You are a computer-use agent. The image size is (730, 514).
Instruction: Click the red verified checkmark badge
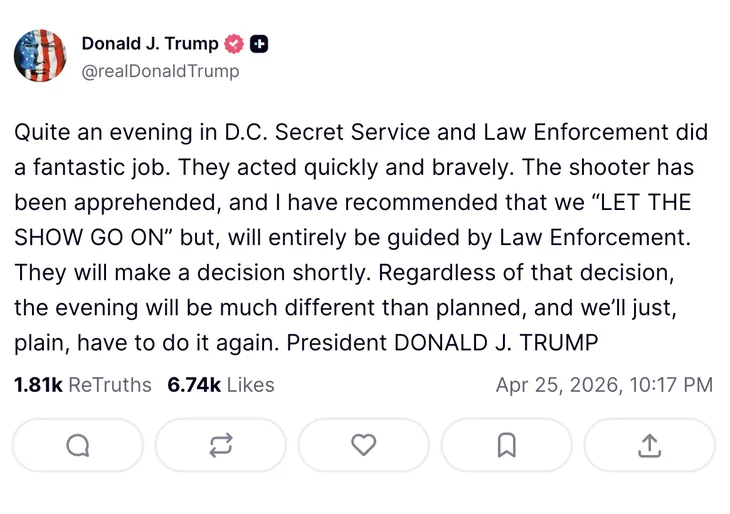pos(234,44)
